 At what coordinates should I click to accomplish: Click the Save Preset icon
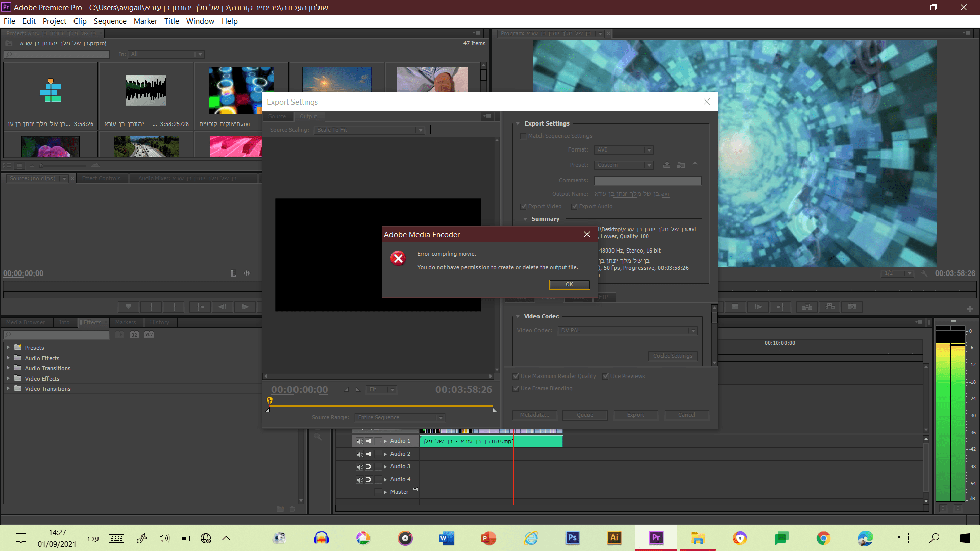[667, 165]
